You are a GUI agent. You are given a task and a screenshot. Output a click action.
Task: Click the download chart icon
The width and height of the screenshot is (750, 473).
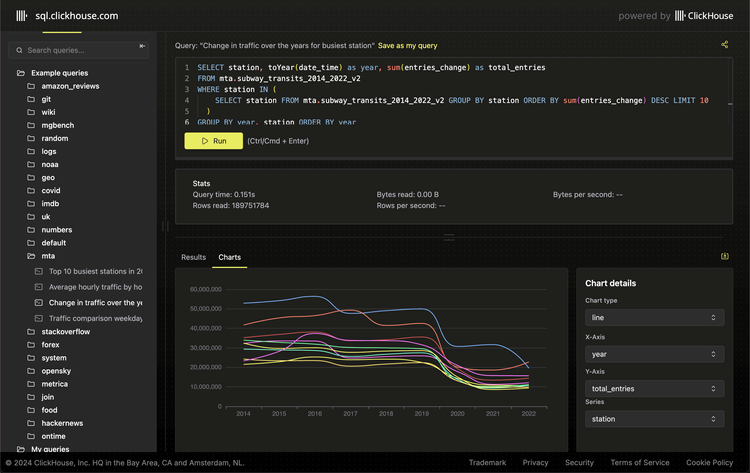pyautogui.click(x=724, y=257)
